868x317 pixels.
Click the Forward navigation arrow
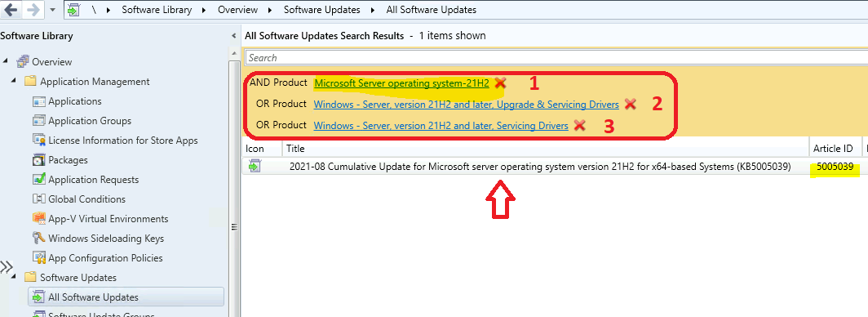point(33,10)
